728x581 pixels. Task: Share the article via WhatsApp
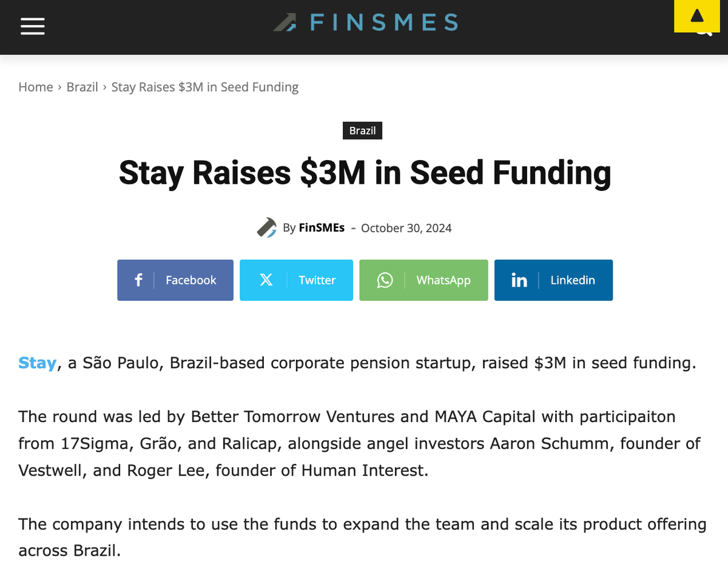(x=423, y=280)
